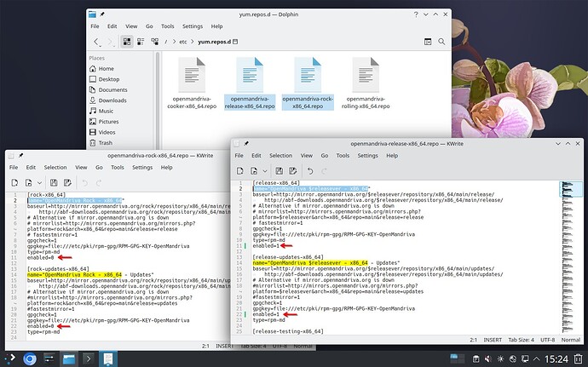
Task: Click Open file icon in release.repo KWrite
Action: pyautogui.click(x=254, y=171)
